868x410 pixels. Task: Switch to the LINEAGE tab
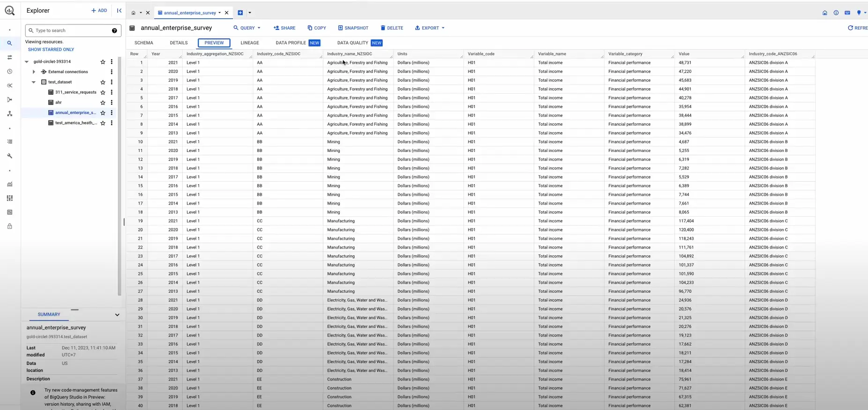(x=250, y=43)
